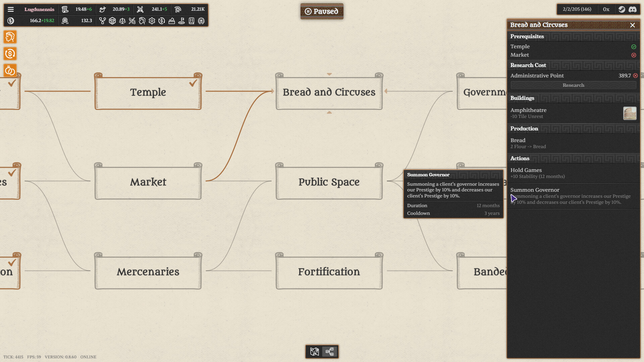Open the laurel head characters icon in top bar

point(142,21)
